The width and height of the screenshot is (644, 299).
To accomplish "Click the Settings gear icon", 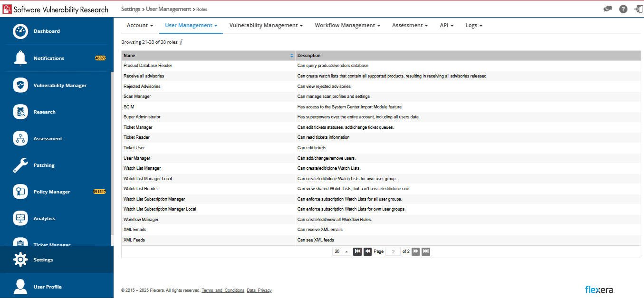I will click(20, 260).
